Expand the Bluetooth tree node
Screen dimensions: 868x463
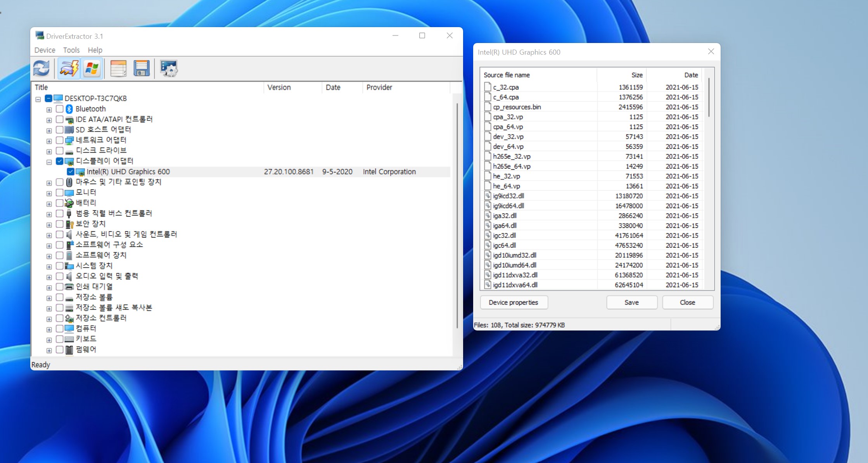coord(49,110)
